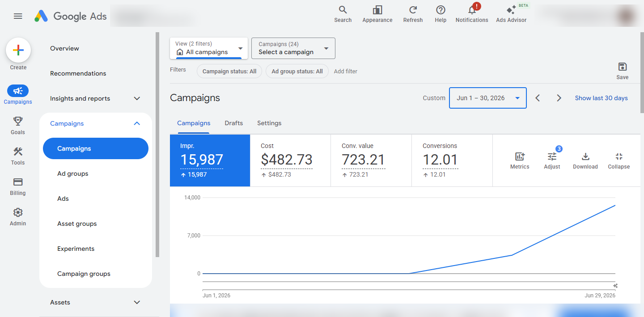The image size is (644, 317).
Task: Click the Google Ads logo
Action: coord(71,16)
